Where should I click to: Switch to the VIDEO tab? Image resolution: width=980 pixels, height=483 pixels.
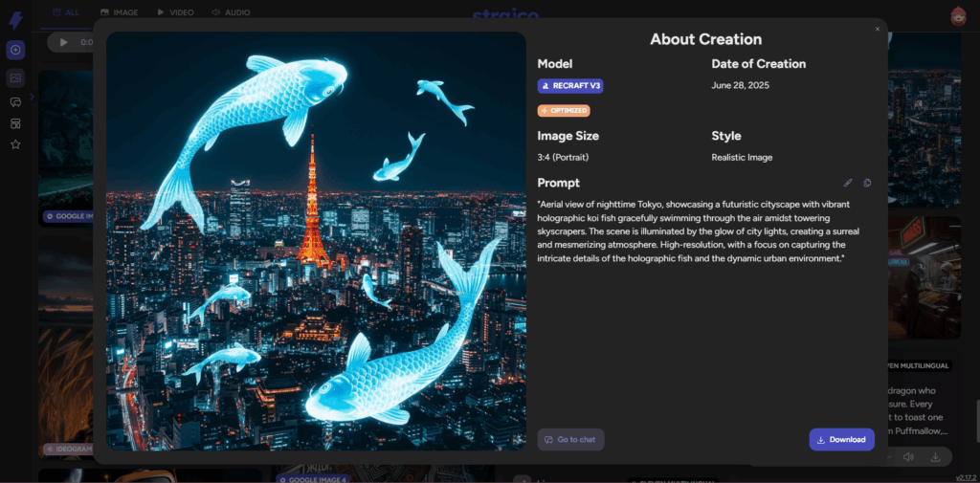175,12
